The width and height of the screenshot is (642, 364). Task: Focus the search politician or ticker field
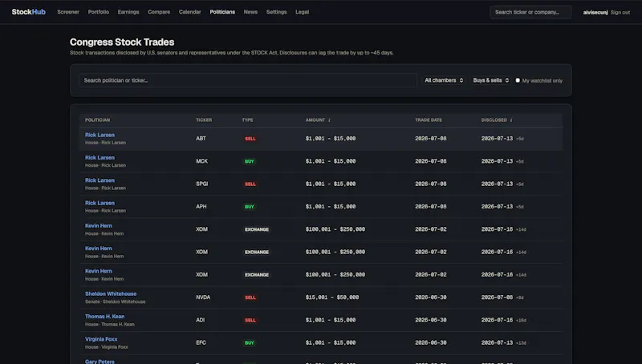point(248,80)
